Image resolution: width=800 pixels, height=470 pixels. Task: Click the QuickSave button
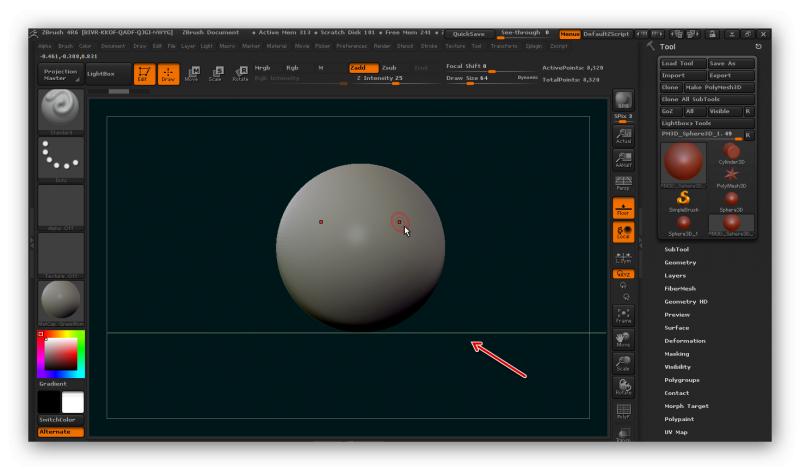[469, 34]
